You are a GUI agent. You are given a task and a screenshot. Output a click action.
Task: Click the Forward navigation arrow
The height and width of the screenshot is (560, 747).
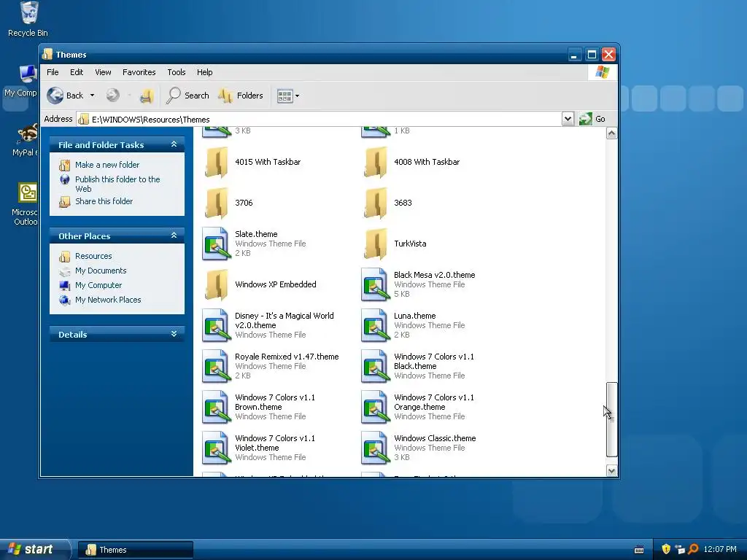(113, 96)
